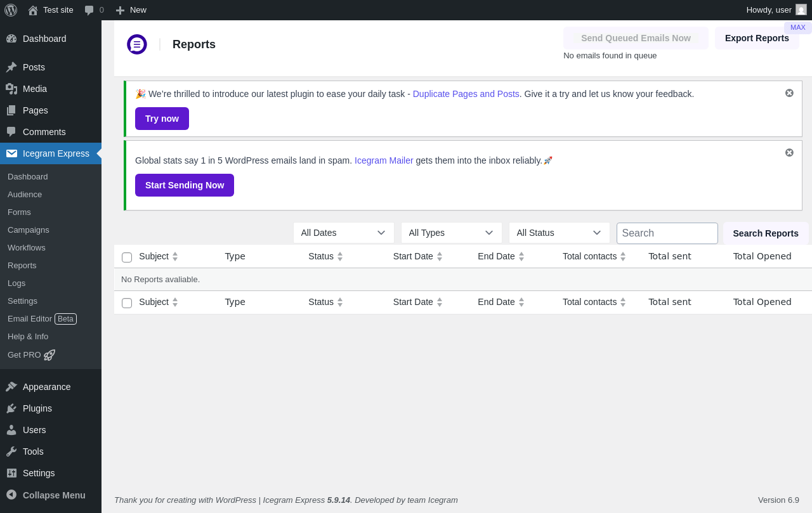Open the All Dates dropdown
Viewport: 812px width, 513px height.
tap(343, 233)
